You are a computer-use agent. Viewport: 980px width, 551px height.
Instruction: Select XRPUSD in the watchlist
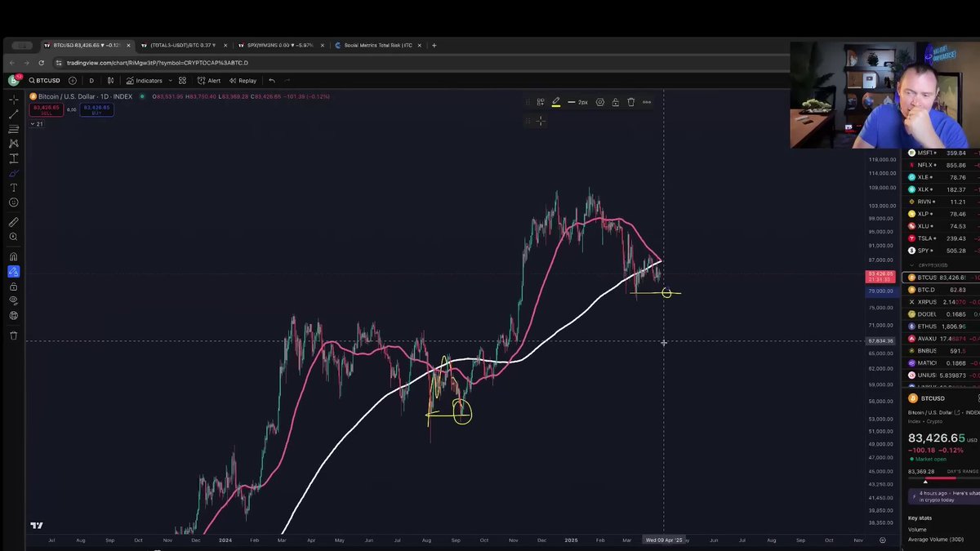click(942, 302)
